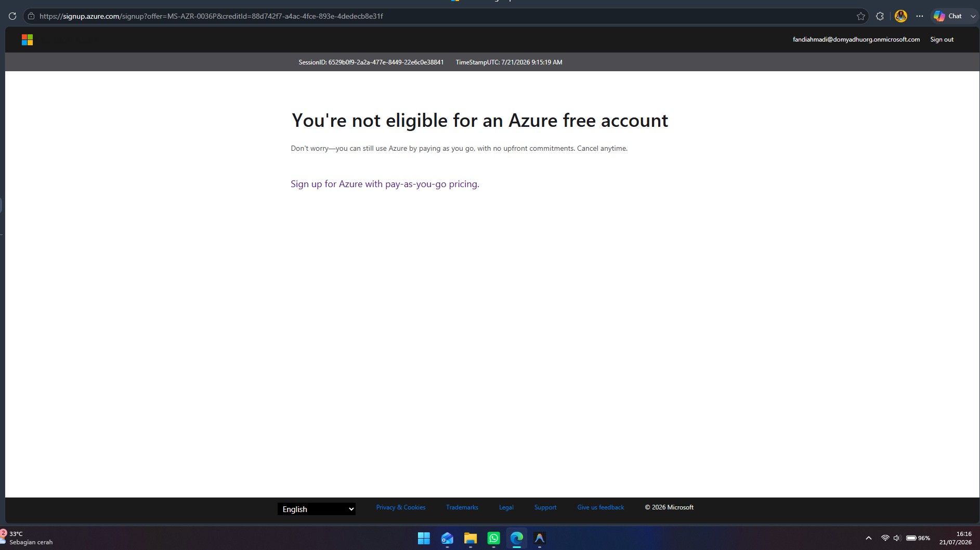Expand the English language dropdown
This screenshot has height=550, width=980.
point(317,509)
